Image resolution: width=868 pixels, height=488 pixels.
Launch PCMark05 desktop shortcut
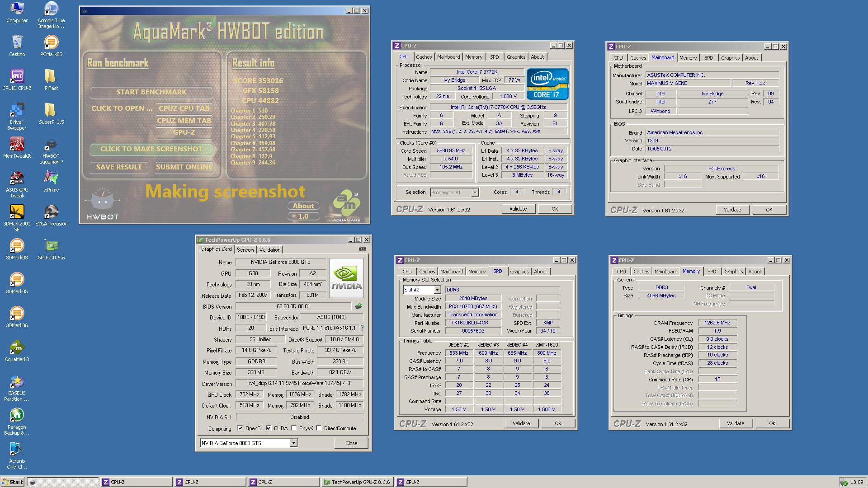[x=51, y=46]
